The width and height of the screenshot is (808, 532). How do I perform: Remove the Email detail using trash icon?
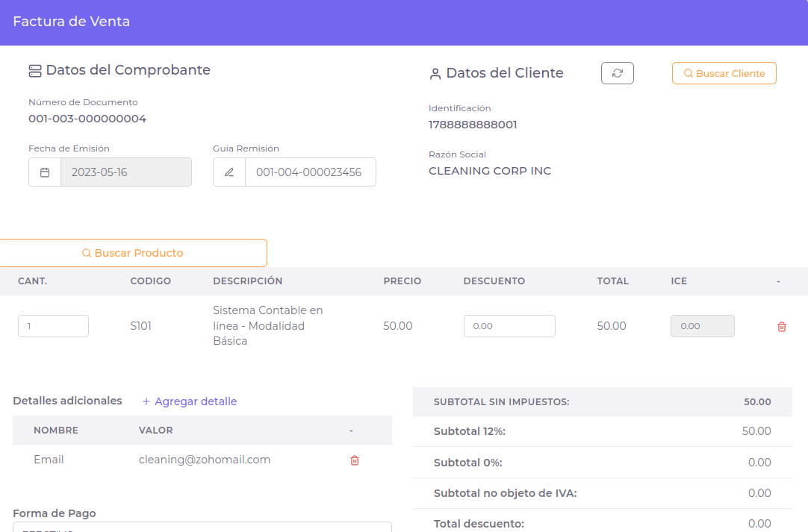[x=354, y=460]
